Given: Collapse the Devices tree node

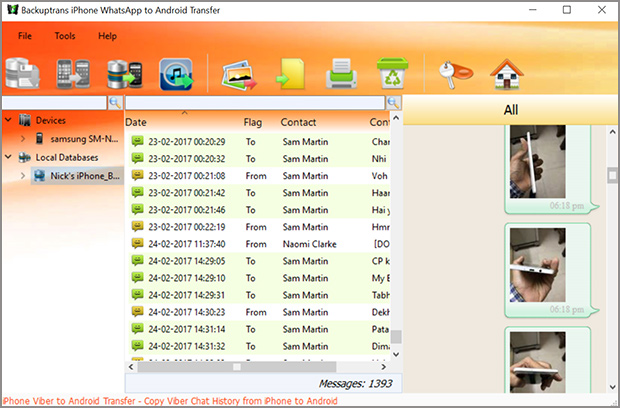Looking at the screenshot, I should [x=8, y=119].
